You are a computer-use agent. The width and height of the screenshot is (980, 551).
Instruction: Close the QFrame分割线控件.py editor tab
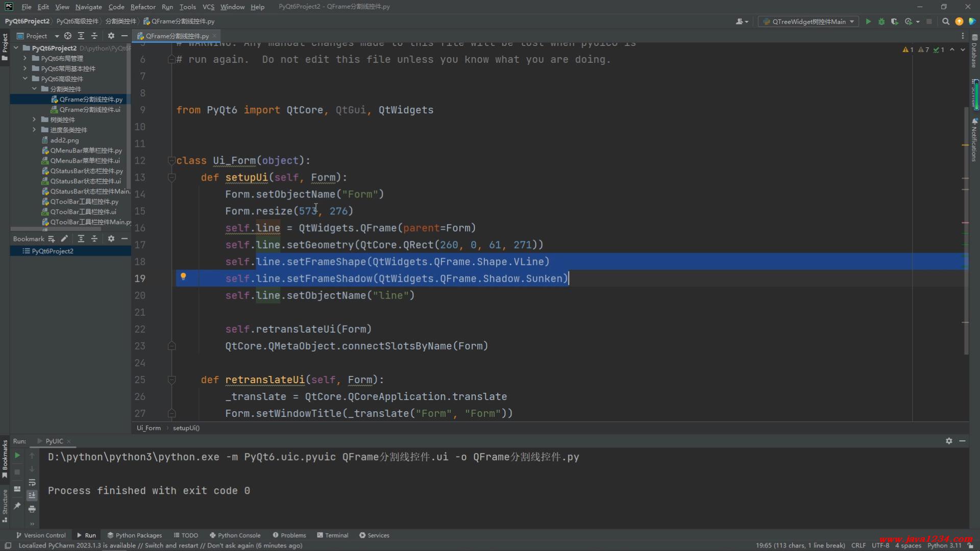point(215,36)
